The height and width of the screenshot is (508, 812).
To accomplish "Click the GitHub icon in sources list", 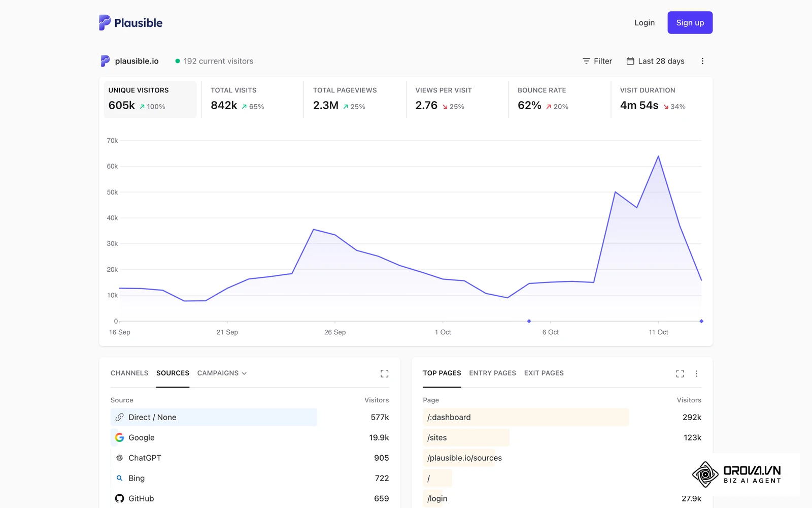I will [119, 498].
